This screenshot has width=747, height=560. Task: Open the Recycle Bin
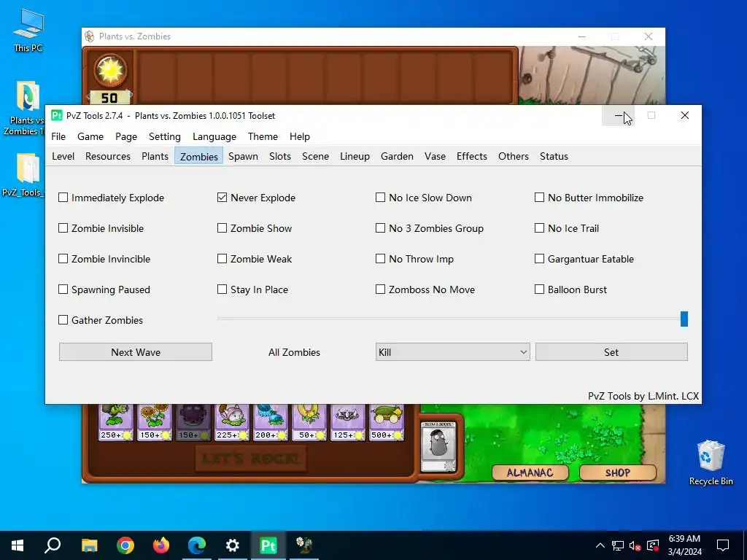[711, 463]
